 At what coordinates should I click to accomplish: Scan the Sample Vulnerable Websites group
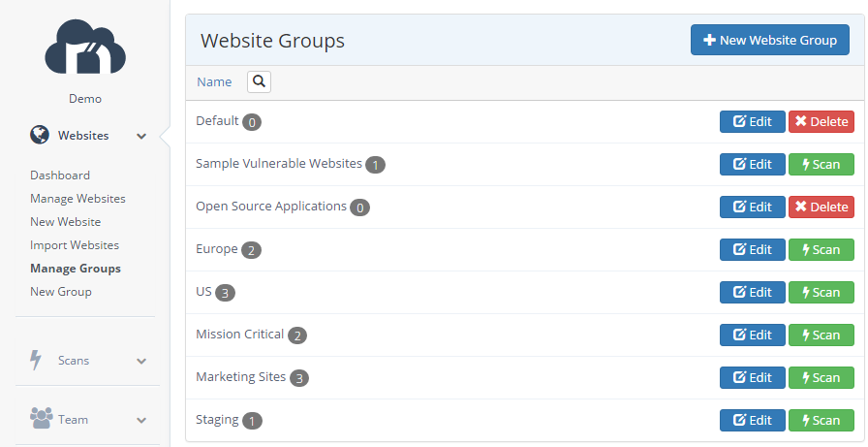(x=821, y=164)
